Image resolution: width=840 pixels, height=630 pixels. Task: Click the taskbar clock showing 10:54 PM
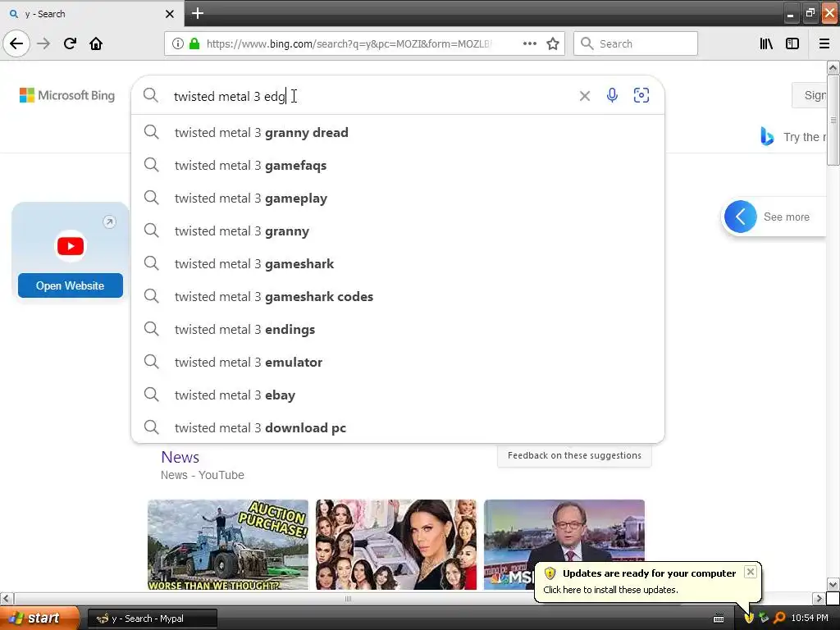coord(810,619)
